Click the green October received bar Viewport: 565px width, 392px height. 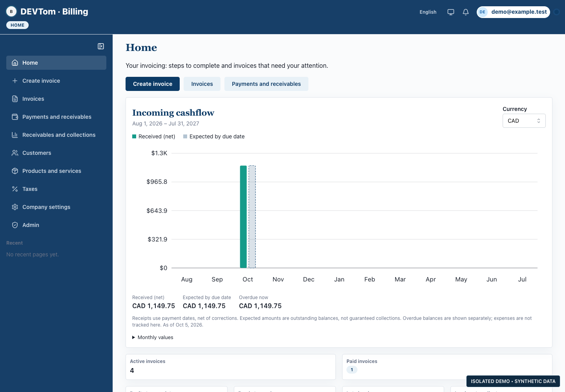pos(243,217)
